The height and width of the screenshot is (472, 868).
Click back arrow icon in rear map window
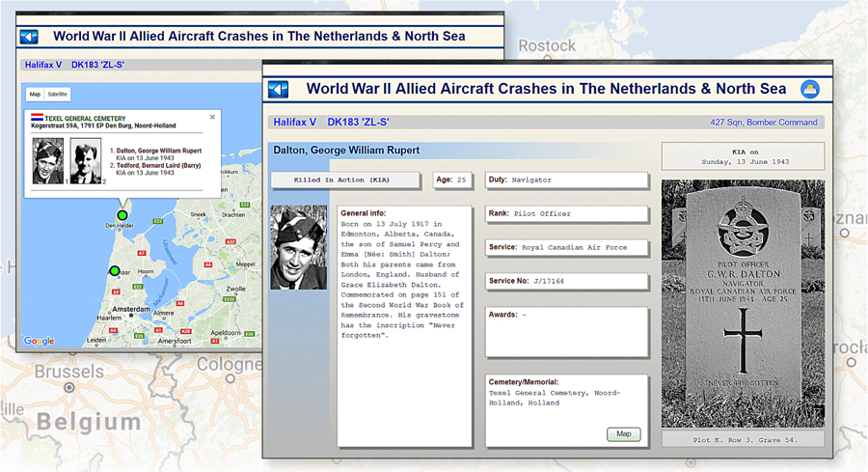point(29,37)
